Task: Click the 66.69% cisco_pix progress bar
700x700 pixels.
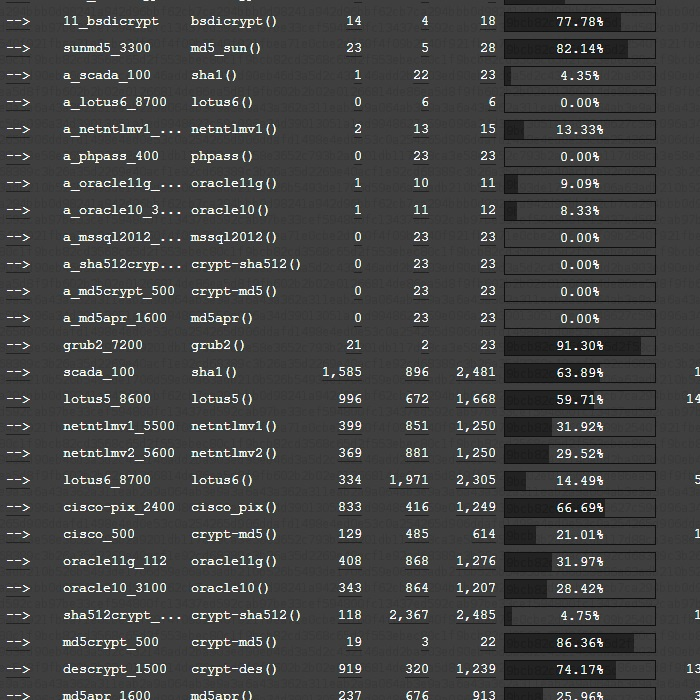Action: 579,507
